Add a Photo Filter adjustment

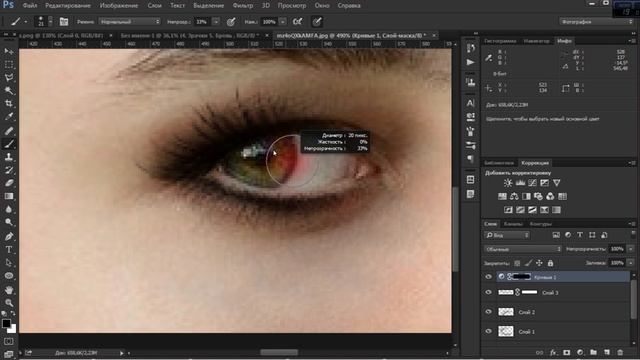click(538, 197)
